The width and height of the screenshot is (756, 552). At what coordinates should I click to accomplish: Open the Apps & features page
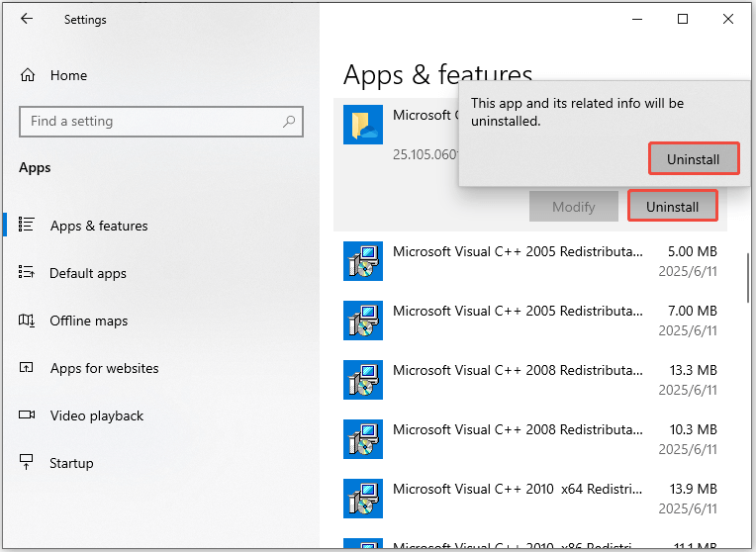160,226
